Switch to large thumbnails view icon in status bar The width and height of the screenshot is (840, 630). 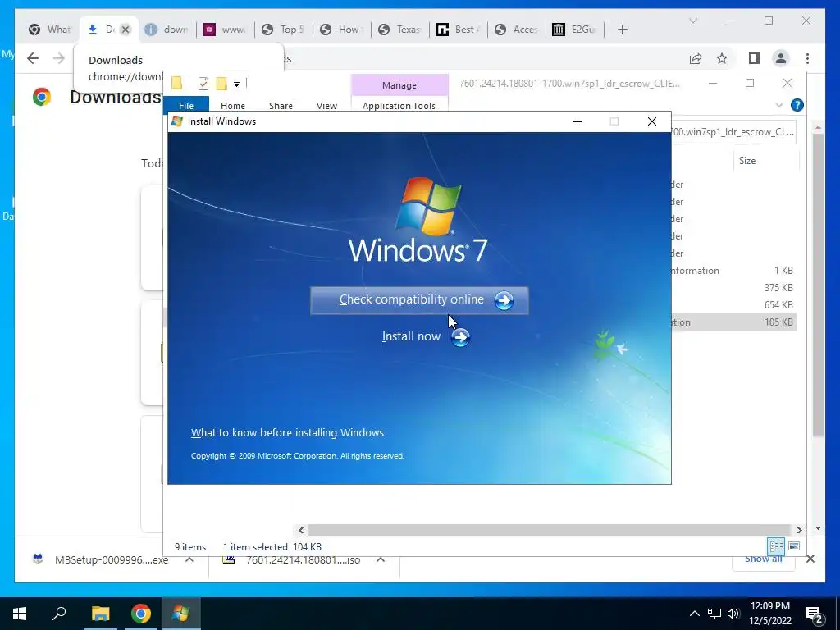tap(794, 546)
